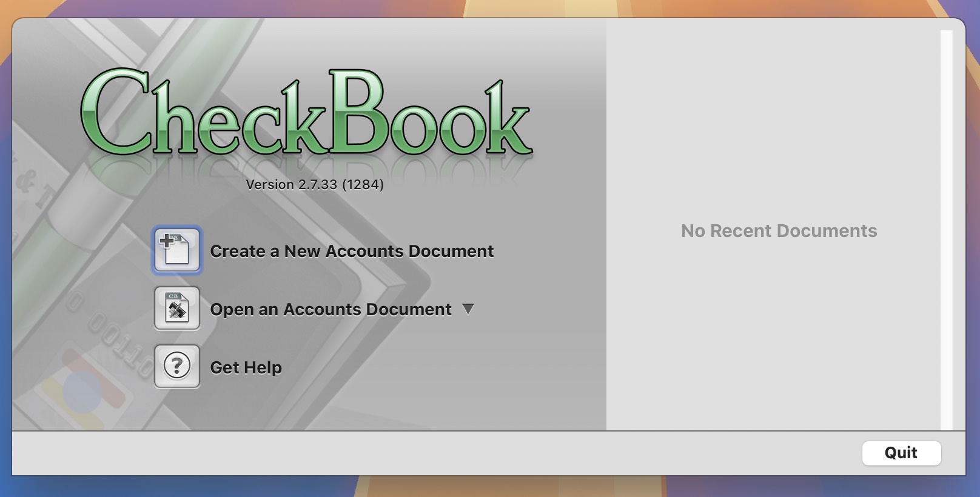Image resolution: width=980 pixels, height=497 pixels.
Task: Click the Create New Accounts Document icon
Action: click(177, 250)
